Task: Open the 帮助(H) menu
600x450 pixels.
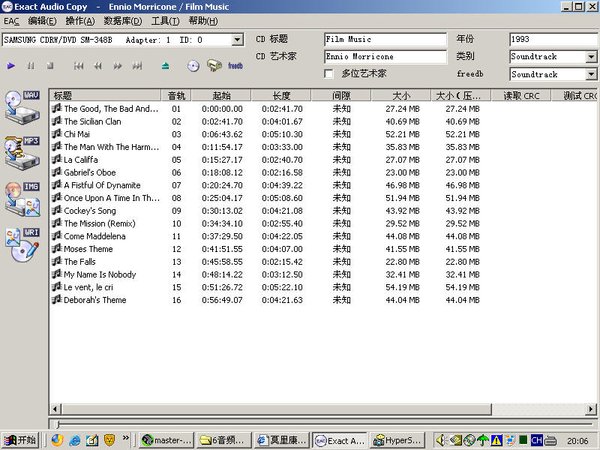Action: [203, 21]
